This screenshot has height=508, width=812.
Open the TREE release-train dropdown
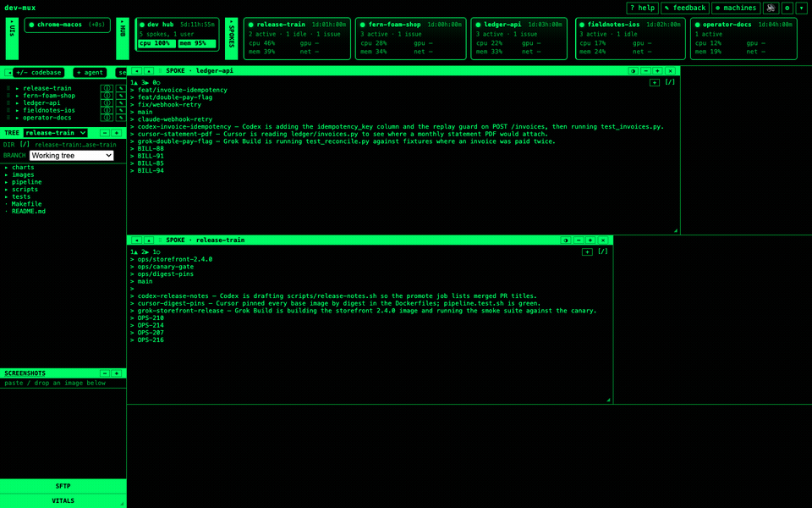(x=56, y=133)
